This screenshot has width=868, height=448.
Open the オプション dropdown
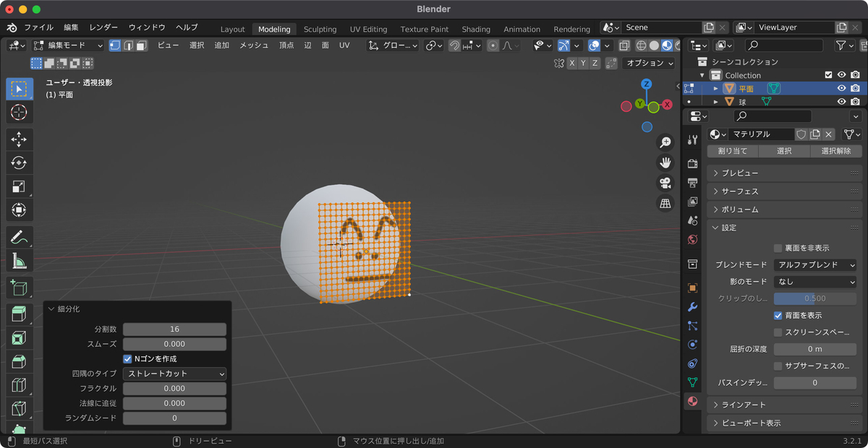[649, 63]
